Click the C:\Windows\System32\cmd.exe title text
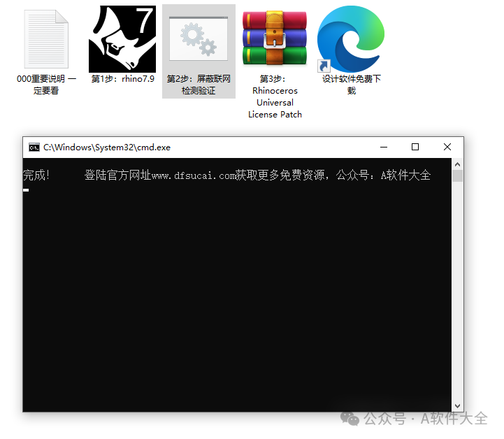Viewport: 504px width, 439px height. pyautogui.click(x=107, y=147)
